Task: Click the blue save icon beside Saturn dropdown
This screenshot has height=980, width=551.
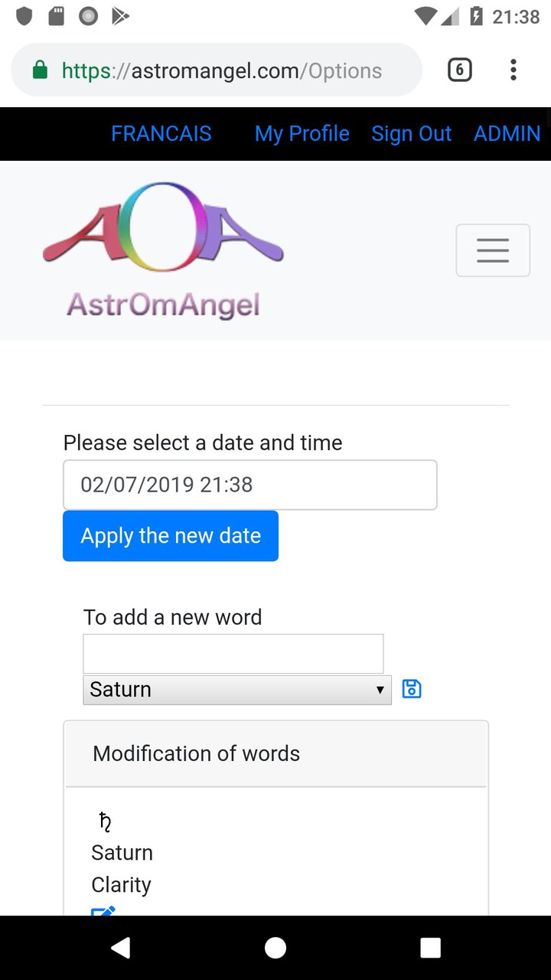Action: [412, 689]
